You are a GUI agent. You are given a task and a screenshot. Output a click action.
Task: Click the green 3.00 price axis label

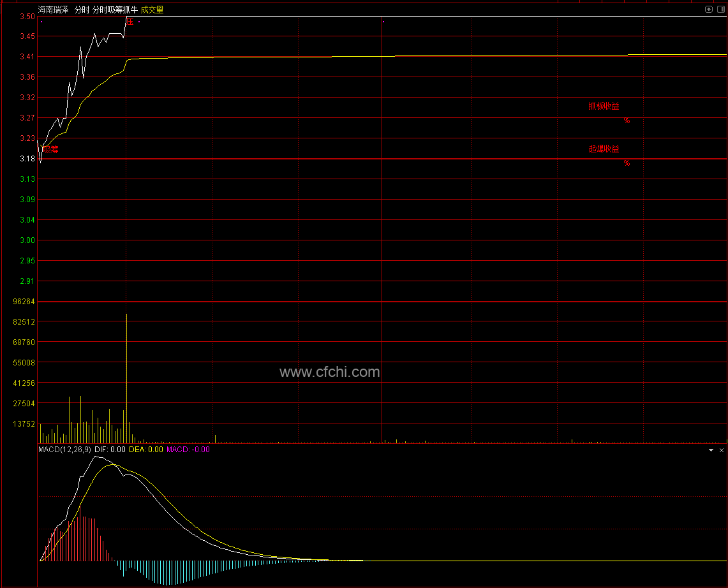[27, 240]
